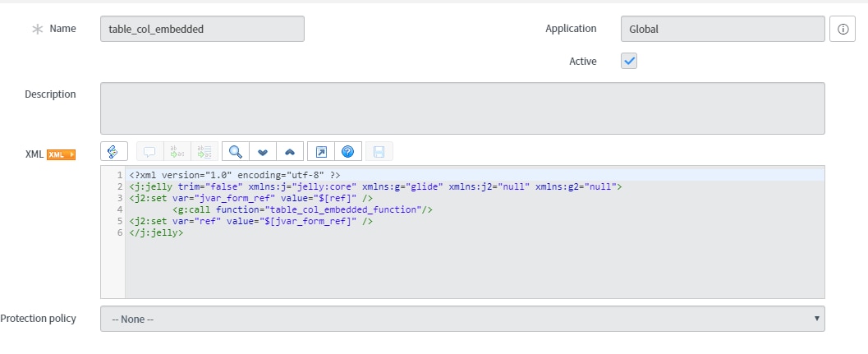Open editor help question mark icon
The width and height of the screenshot is (868, 354).
pos(347,151)
